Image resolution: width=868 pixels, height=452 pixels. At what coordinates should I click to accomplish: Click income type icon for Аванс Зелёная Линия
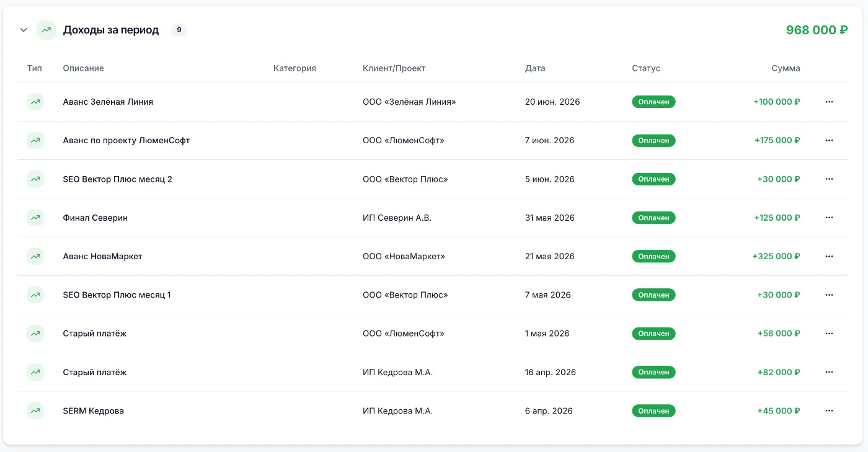click(x=35, y=102)
